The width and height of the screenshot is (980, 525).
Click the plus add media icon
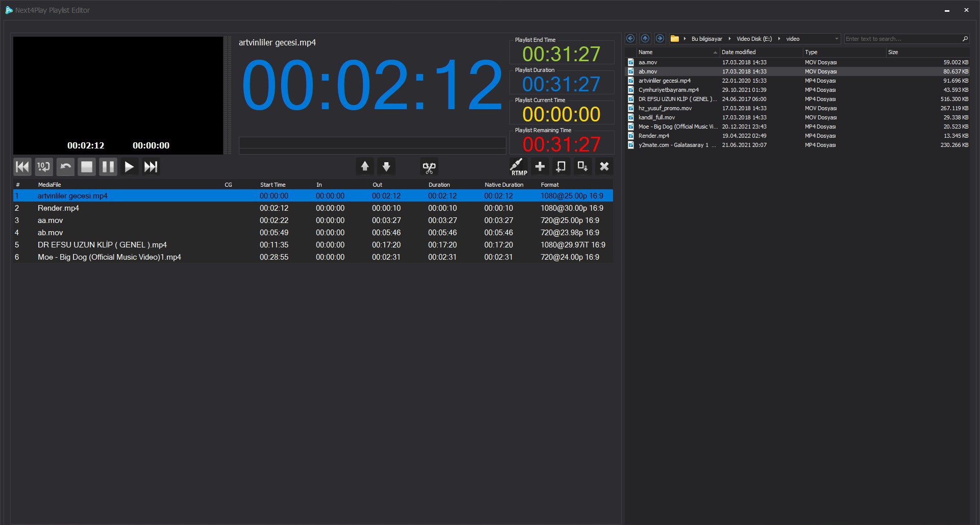coord(540,166)
